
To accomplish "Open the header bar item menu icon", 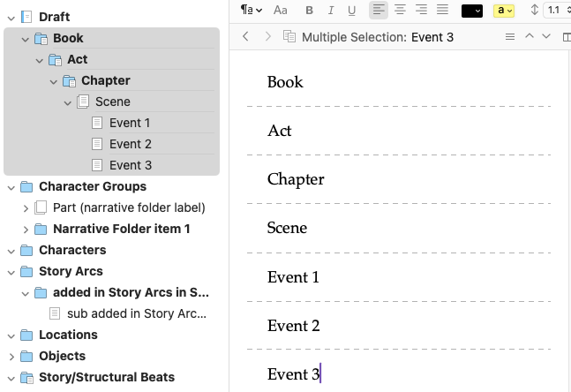I will (509, 37).
